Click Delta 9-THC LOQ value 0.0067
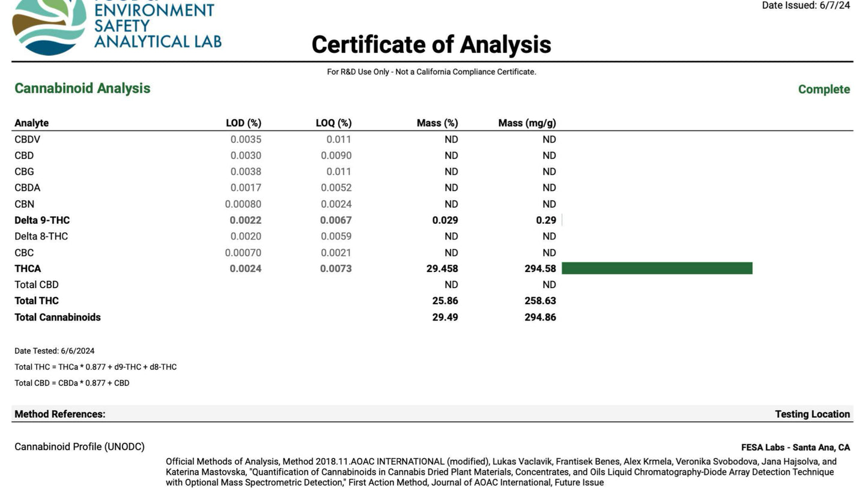 coord(336,220)
